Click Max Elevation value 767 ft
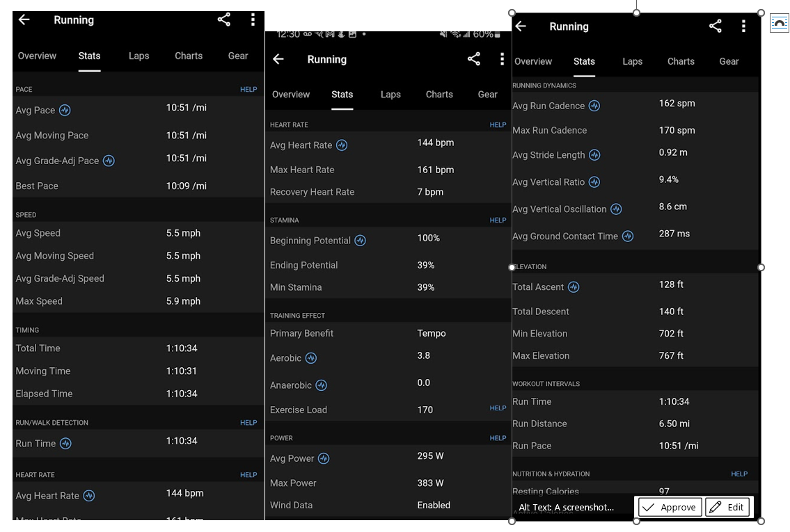790x532 pixels. [671, 356]
